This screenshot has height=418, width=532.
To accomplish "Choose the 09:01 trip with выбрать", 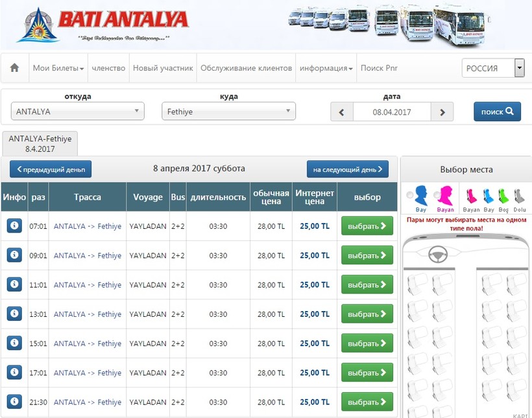I will [367, 255].
